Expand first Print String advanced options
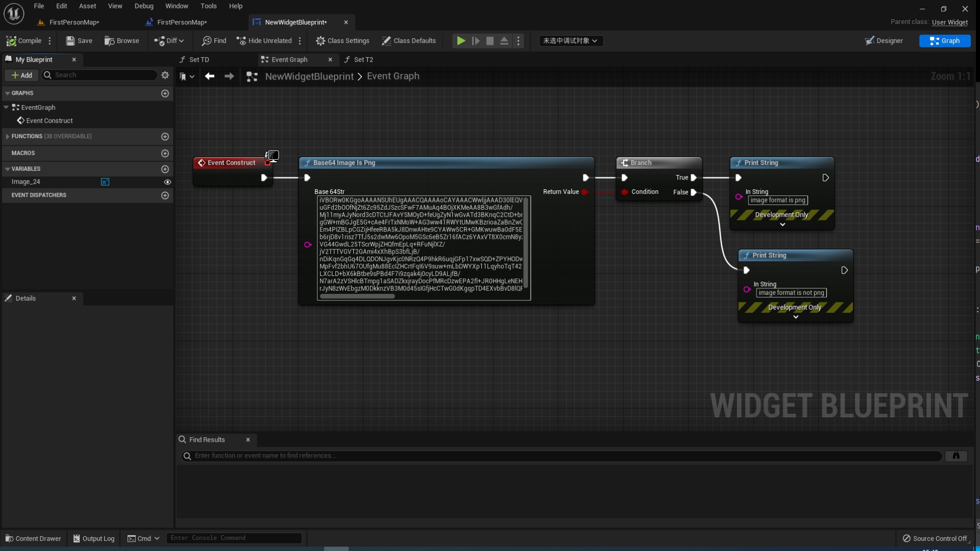 782,224
